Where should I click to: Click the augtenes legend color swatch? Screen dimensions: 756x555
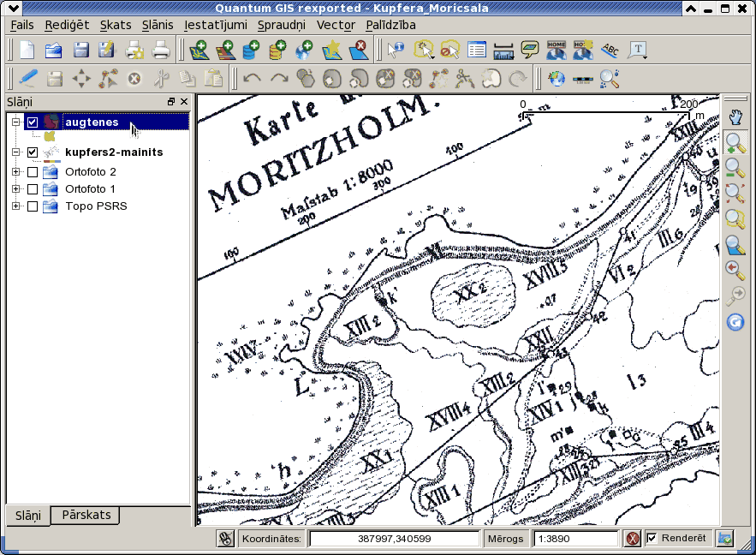49,136
